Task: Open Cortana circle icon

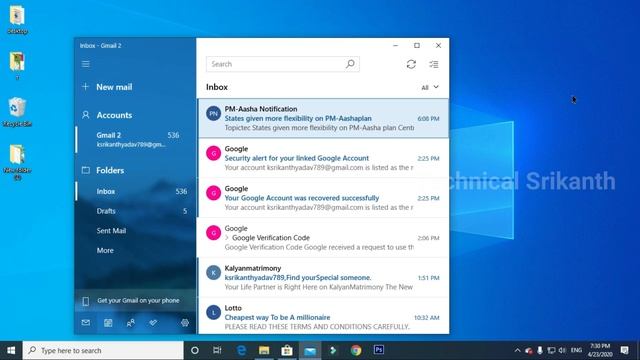Action: click(195, 350)
